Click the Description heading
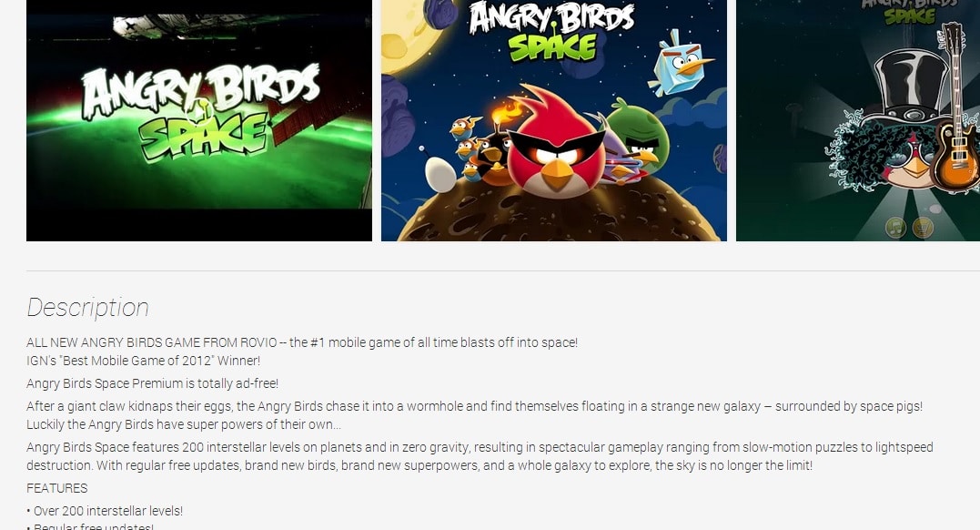 (x=87, y=307)
